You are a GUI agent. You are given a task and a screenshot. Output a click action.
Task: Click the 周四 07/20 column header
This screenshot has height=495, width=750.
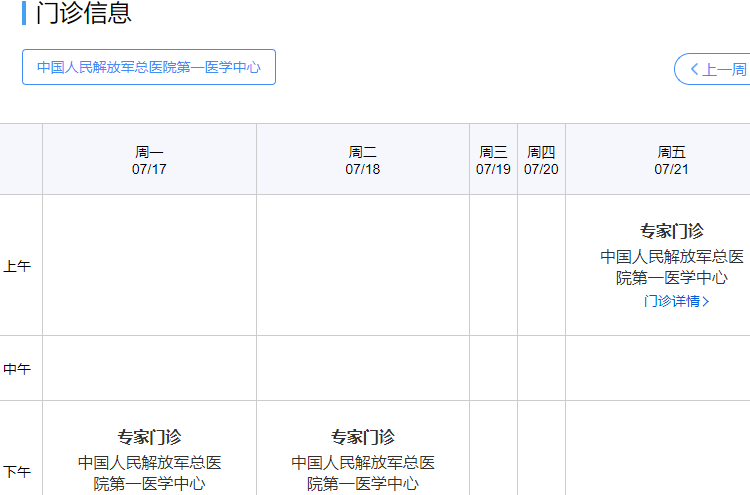coord(541,160)
